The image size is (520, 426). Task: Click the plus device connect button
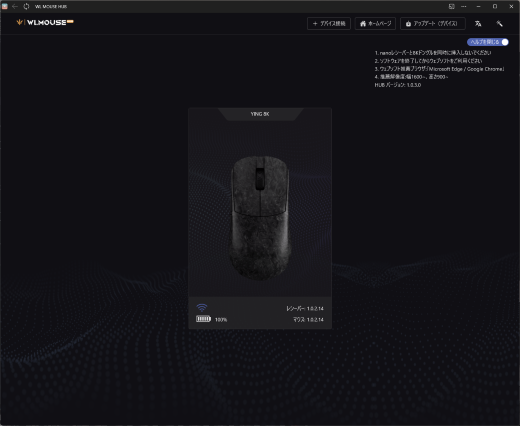329,24
